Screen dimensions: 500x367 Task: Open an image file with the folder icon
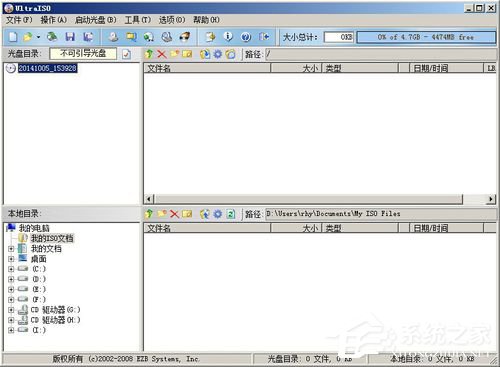28,37
